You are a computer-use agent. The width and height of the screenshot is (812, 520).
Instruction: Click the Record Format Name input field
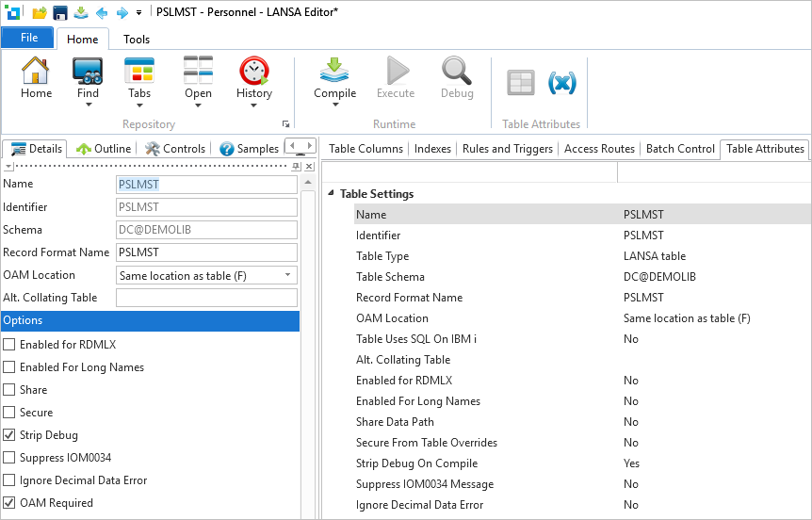(x=206, y=252)
